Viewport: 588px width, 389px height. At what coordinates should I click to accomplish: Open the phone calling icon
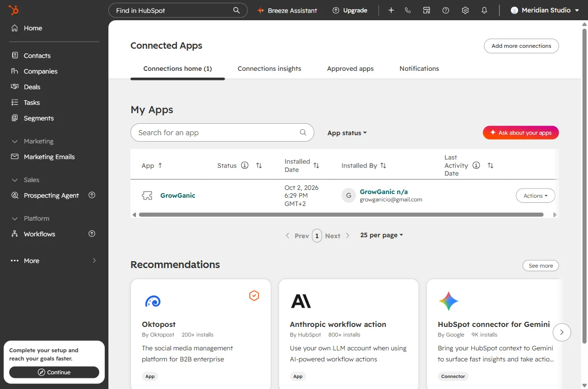[408, 10]
